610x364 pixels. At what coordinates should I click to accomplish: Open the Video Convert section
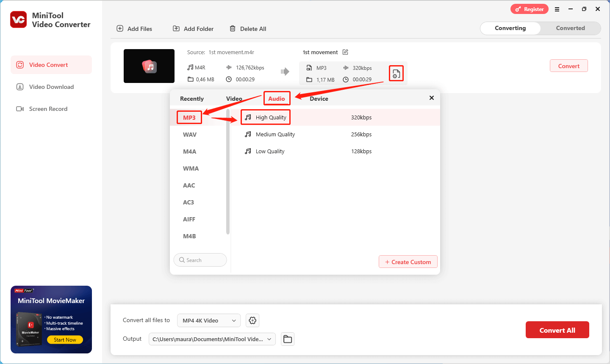(51, 65)
